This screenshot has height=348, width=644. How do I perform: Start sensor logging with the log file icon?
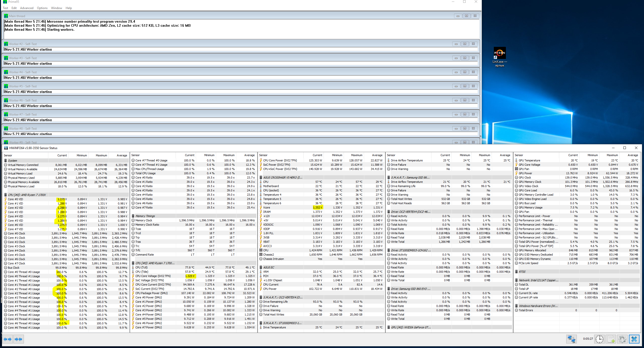tap(611, 339)
